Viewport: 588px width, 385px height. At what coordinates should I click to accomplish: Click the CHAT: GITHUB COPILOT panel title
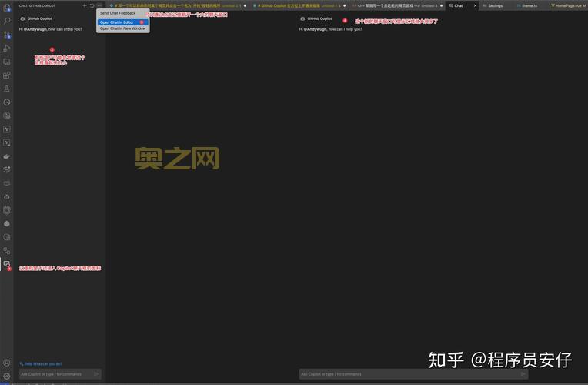coord(37,5)
